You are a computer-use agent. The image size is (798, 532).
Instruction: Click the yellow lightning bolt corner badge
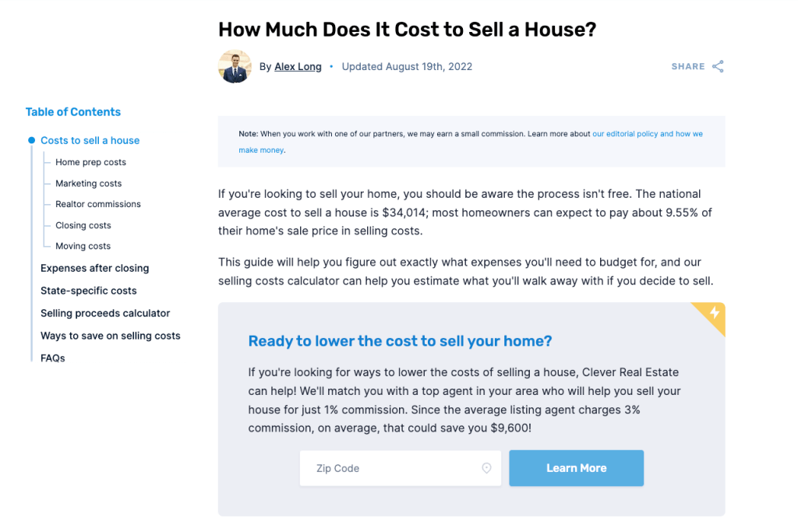pos(714,314)
